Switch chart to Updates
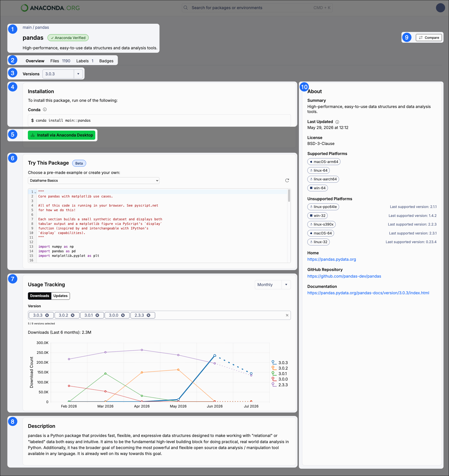Viewport: 449px width, 476px height. click(x=60, y=296)
